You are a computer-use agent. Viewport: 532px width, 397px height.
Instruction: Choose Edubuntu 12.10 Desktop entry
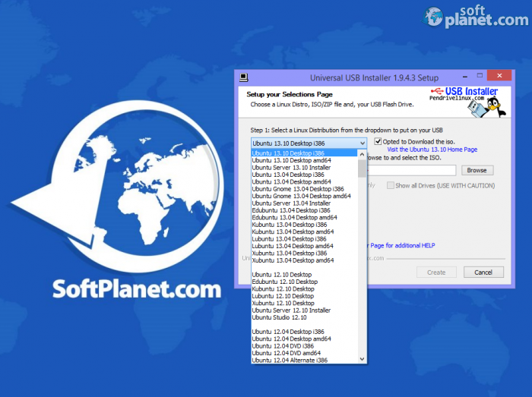click(x=304, y=282)
